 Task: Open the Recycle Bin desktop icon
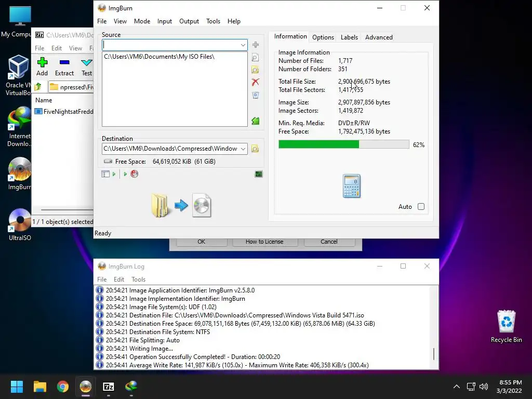[x=506, y=326]
